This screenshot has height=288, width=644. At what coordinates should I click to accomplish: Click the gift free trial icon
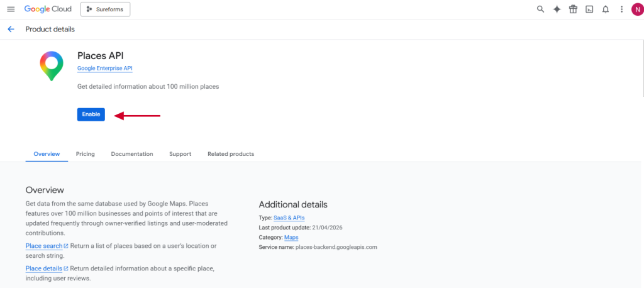[573, 9]
